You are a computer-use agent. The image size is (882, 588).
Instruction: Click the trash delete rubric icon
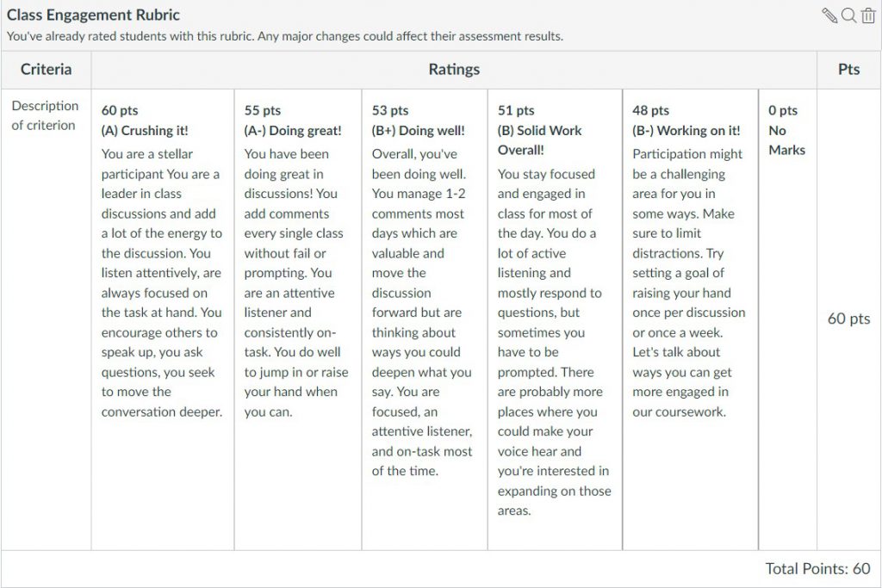pyautogui.click(x=868, y=15)
